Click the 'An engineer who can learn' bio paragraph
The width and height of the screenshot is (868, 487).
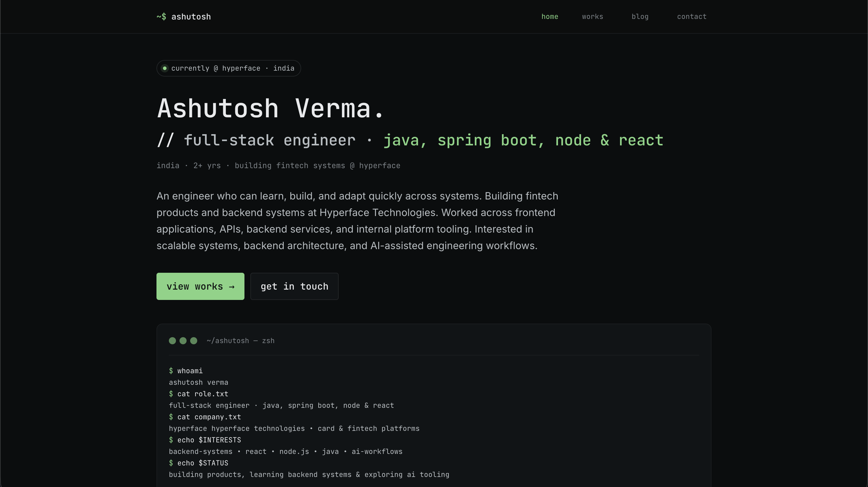coord(357,220)
